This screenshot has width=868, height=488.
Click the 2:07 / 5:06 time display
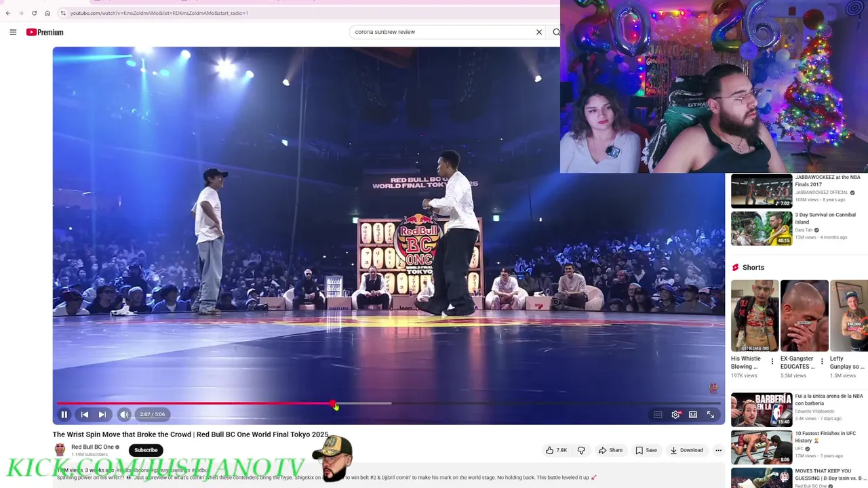pyautogui.click(x=153, y=414)
